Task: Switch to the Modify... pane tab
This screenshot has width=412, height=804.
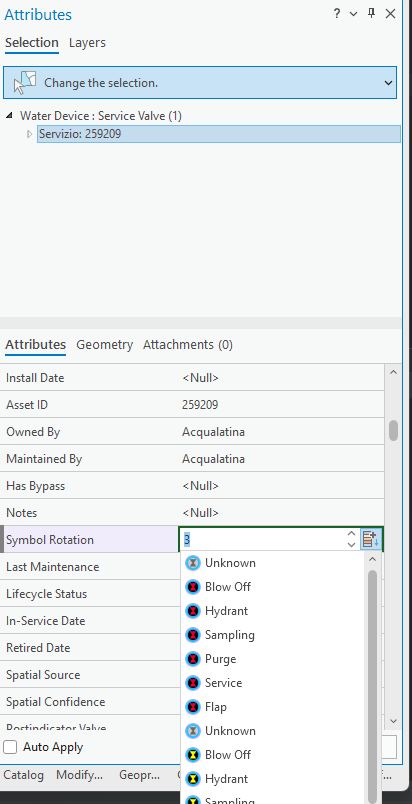Action: coord(79,775)
